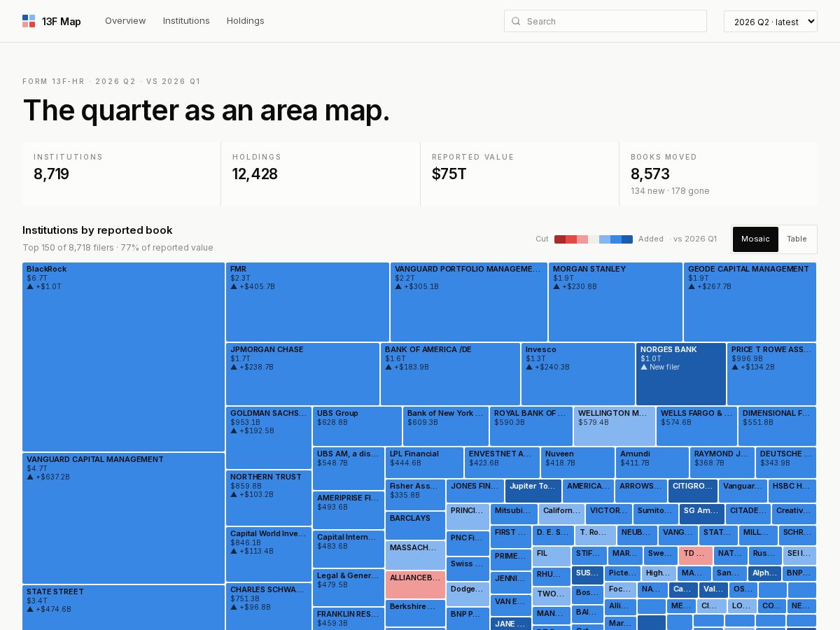Open the Geode Capital Management tile
The width and height of the screenshot is (840, 630).
[x=750, y=302]
